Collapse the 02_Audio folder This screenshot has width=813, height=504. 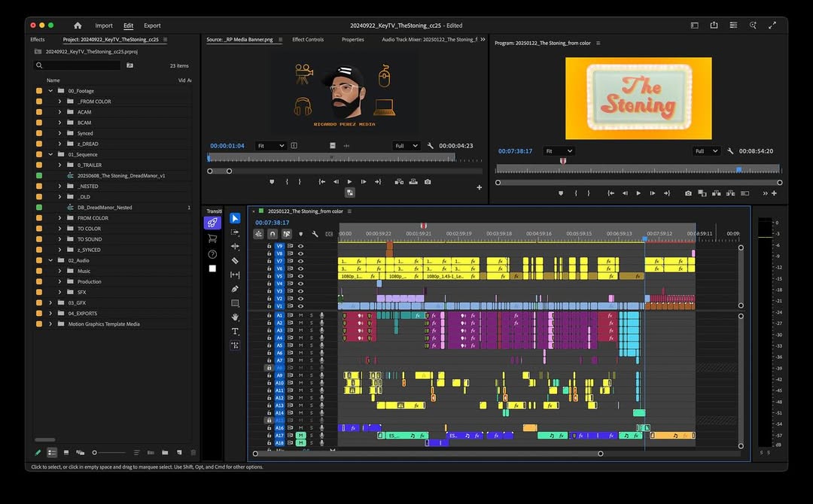[50, 260]
